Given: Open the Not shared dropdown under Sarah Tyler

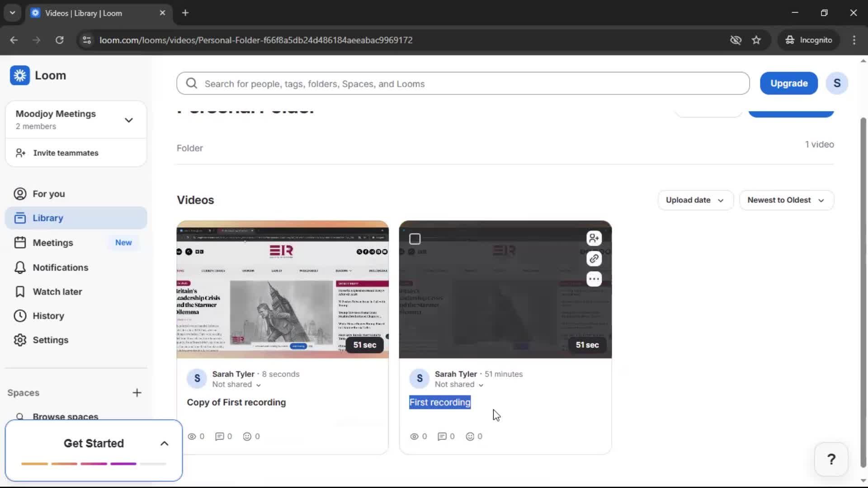Looking at the screenshot, I should click(x=458, y=385).
